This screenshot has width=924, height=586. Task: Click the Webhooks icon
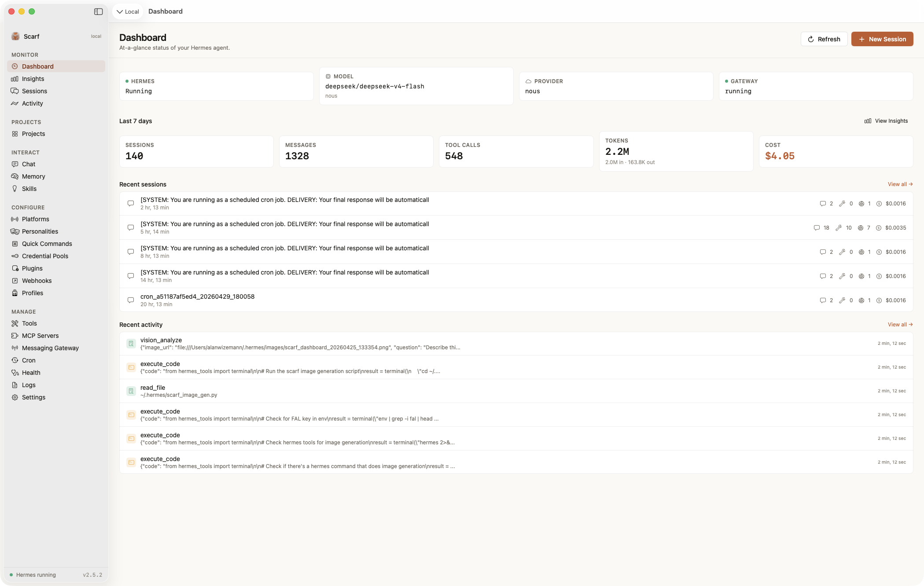(x=15, y=281)
